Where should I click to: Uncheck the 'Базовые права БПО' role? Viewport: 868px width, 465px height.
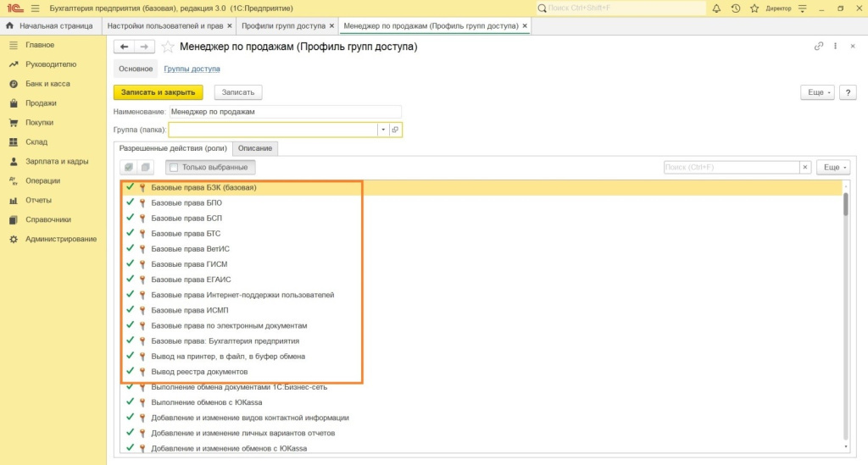point(130,203)
